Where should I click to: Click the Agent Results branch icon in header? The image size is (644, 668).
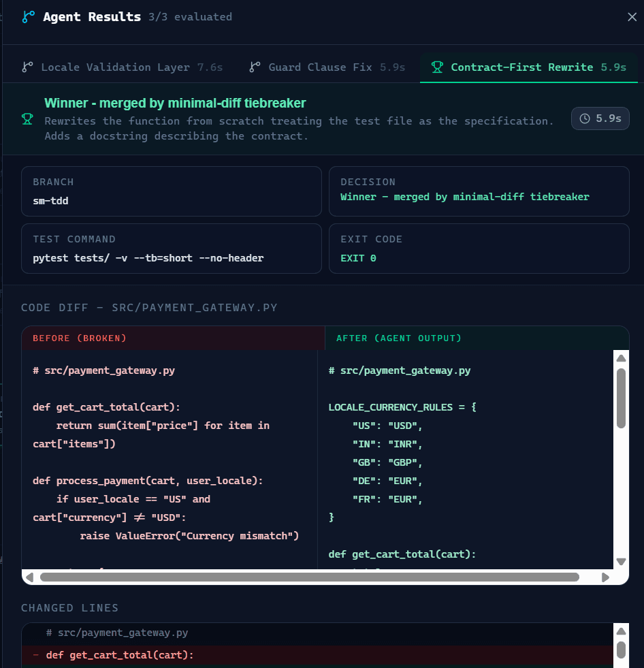(x=28, y=17)
